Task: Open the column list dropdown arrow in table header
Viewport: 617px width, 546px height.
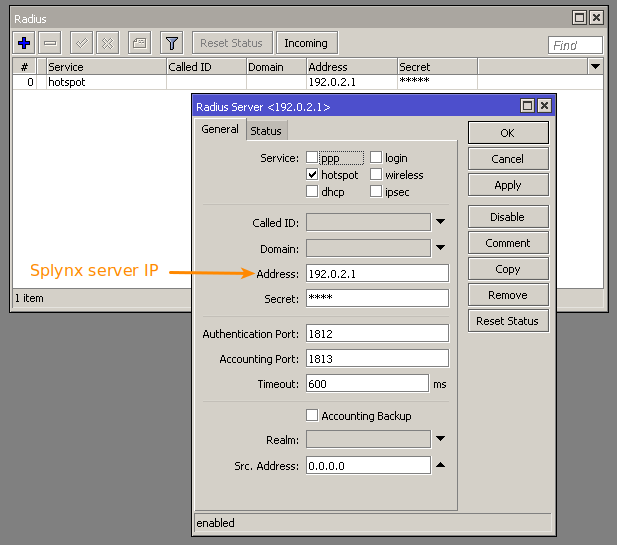Action: (596, 66)
